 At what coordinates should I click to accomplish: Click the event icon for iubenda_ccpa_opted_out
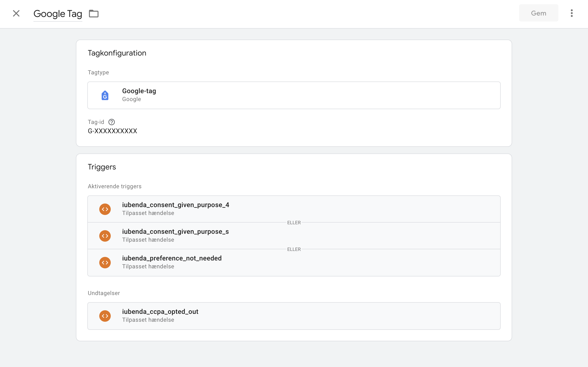[105, 316]
